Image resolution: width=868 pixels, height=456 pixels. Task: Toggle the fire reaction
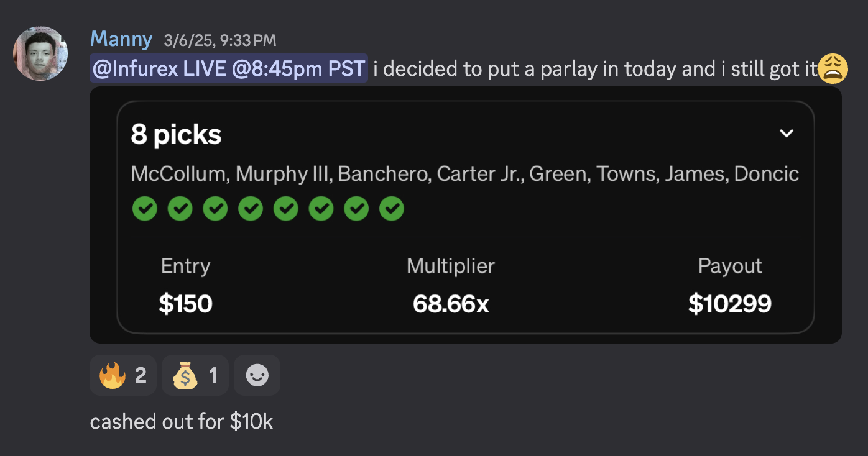(123, 375)
